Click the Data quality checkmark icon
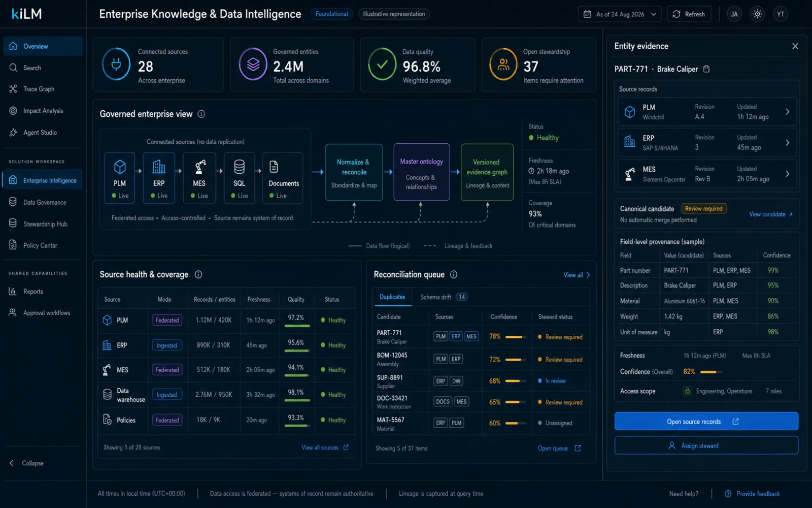Viewport: 812px width, 508px height. pos(382,64)
